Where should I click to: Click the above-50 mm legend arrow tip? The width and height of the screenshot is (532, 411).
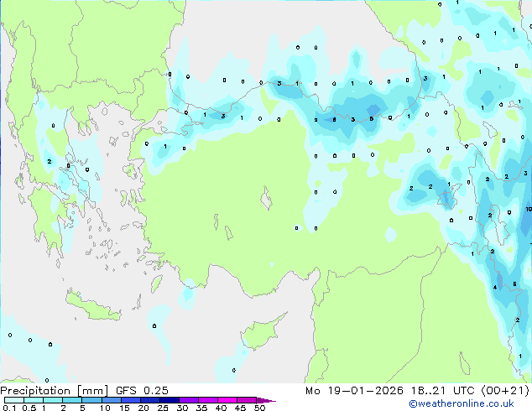[x=266, y=400]
